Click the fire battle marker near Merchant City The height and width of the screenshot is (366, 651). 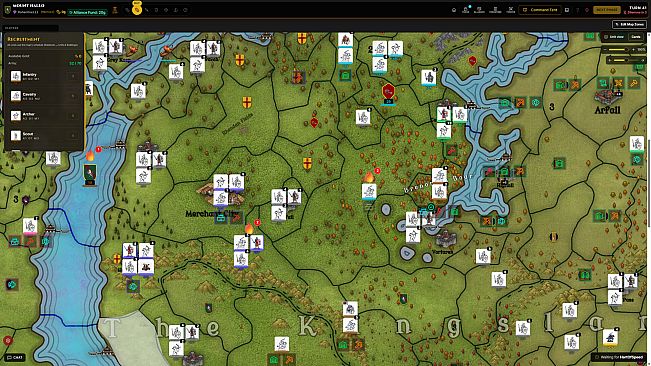pyautogui.click(x=249, y=228)
